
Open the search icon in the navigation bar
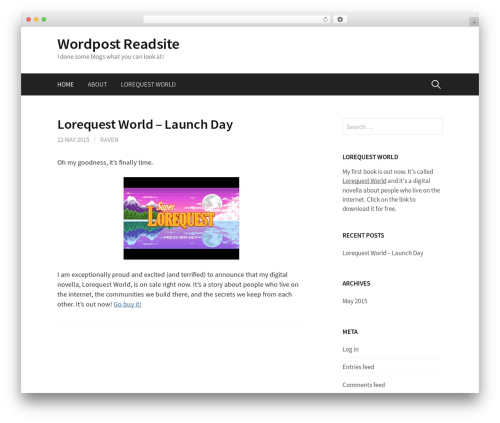click(x=436, y=84)
